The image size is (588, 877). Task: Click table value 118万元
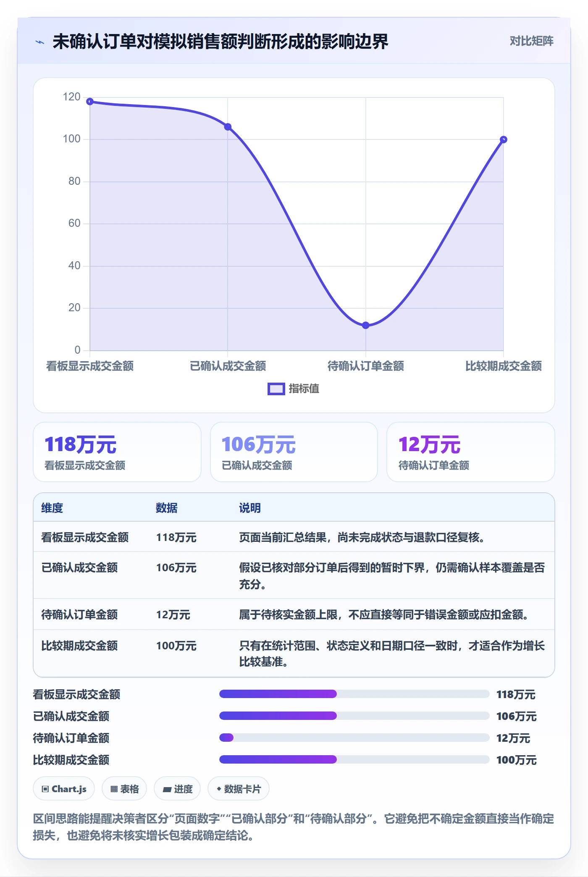point(176,538)
